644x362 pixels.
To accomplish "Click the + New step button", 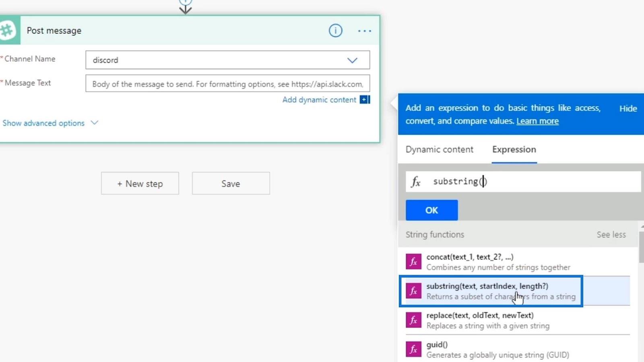I will (x=140, y=183).
